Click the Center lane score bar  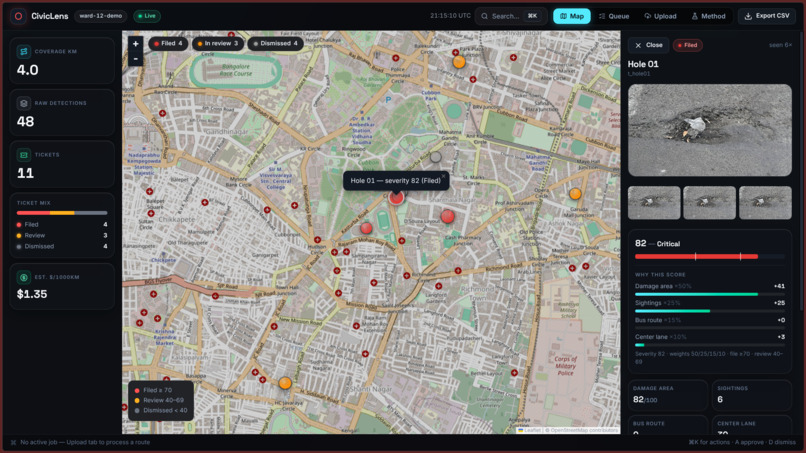[709, 345]
